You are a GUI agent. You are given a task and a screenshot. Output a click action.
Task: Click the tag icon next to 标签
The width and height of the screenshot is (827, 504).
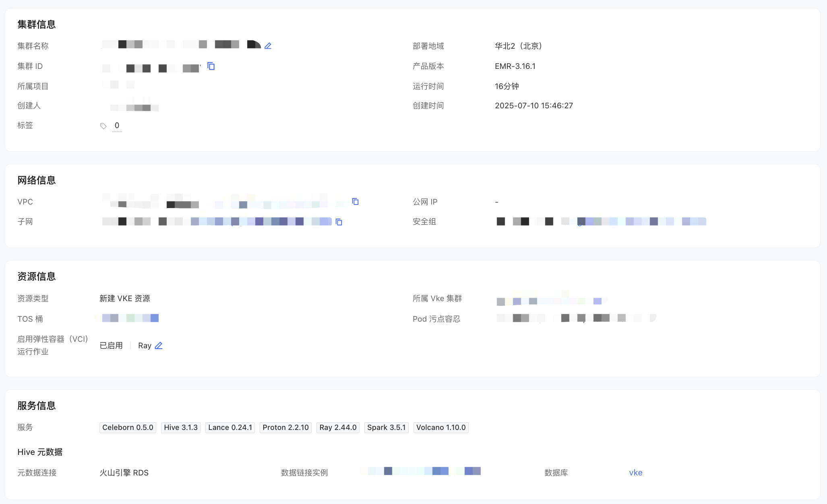tap(103, 126)
